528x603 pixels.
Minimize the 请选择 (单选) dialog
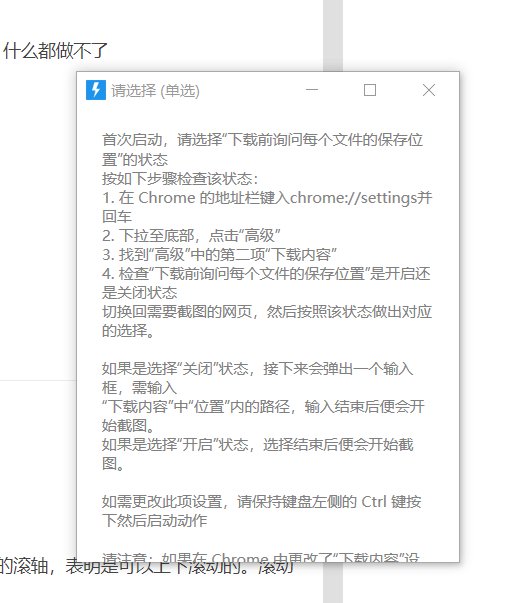click(312, 90)
